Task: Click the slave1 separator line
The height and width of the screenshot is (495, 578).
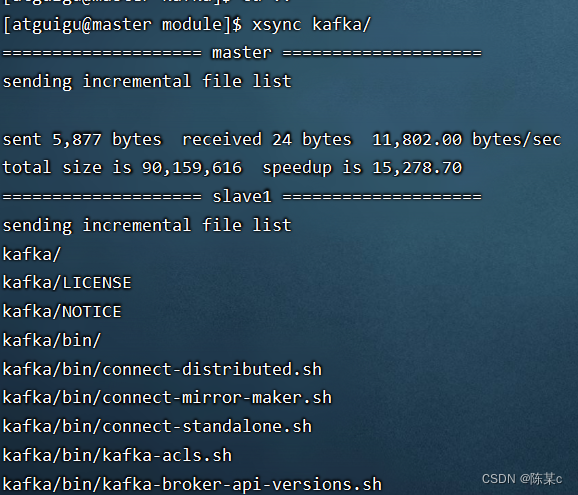Action: 242,196
